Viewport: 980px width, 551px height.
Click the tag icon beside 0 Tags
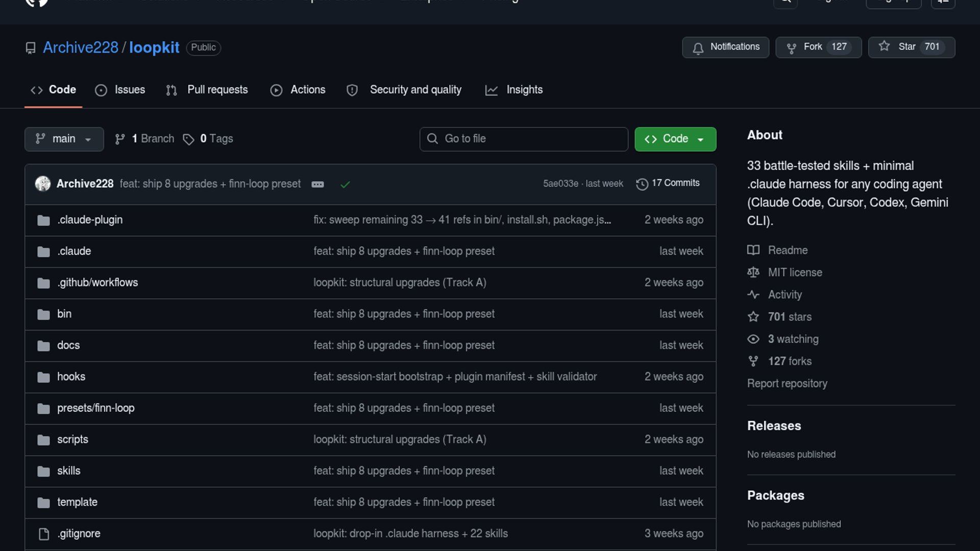click(189, 139)
